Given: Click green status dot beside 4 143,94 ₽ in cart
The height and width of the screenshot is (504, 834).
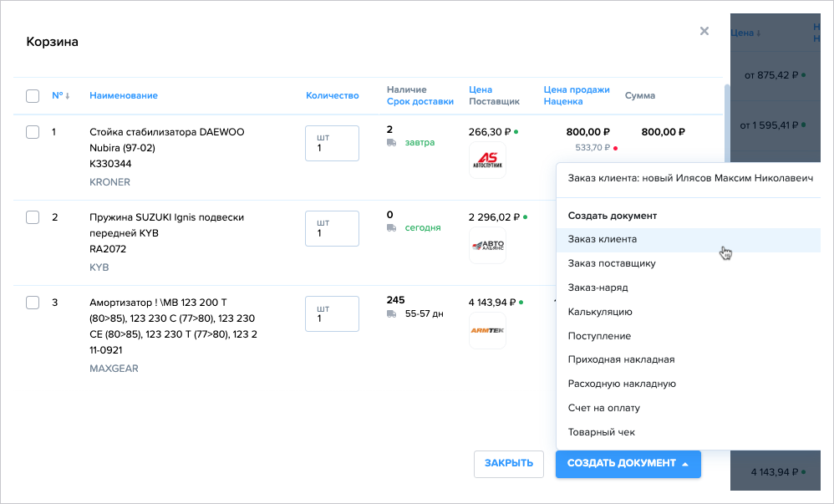Looking at the screenshot, I should click(x=521, y=303).
